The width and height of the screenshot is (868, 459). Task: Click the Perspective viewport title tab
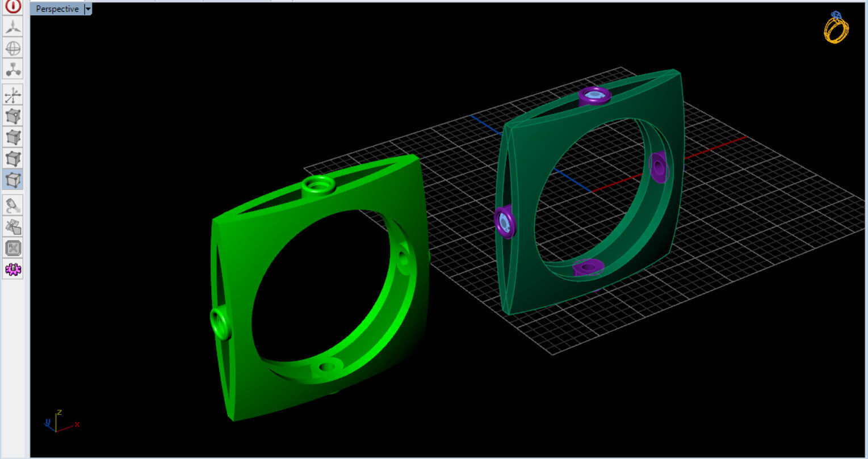click(57, 9)
